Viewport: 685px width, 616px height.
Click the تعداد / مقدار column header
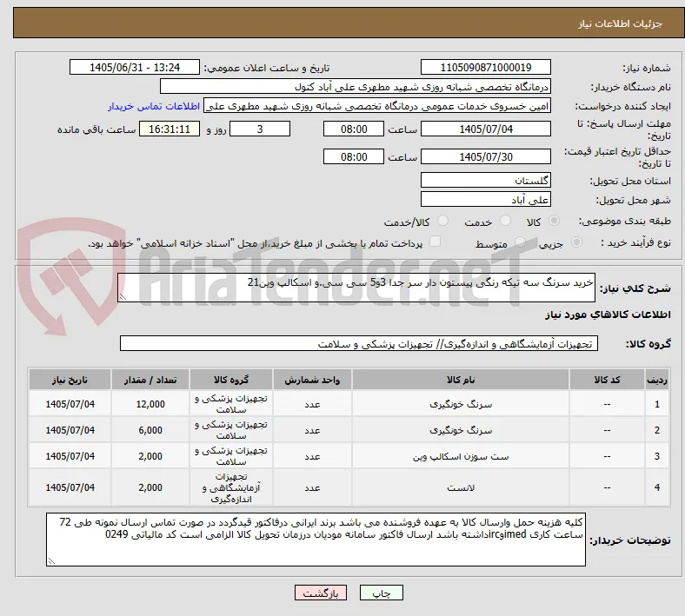pyautogui.click(x=150, y=380)
